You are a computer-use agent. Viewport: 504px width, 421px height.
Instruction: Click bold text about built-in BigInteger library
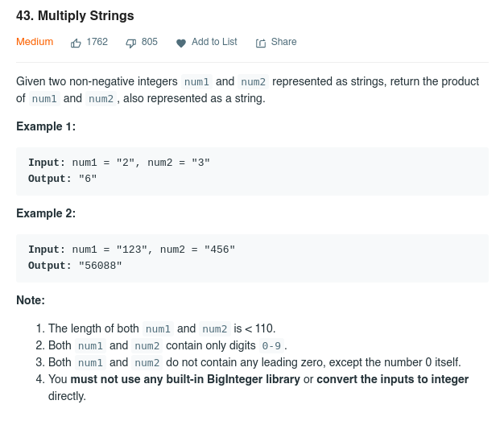(x=185, y=379)
